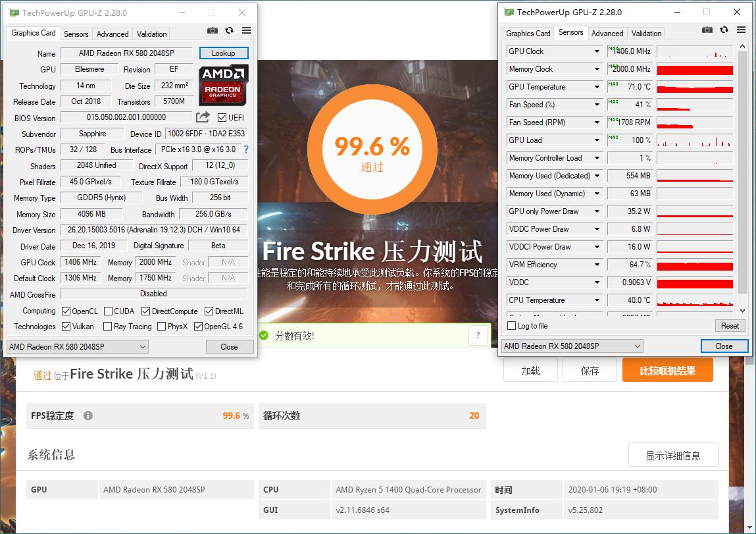Click the 3DMark result help question mark
756x534 pixels.
[478, 335]
